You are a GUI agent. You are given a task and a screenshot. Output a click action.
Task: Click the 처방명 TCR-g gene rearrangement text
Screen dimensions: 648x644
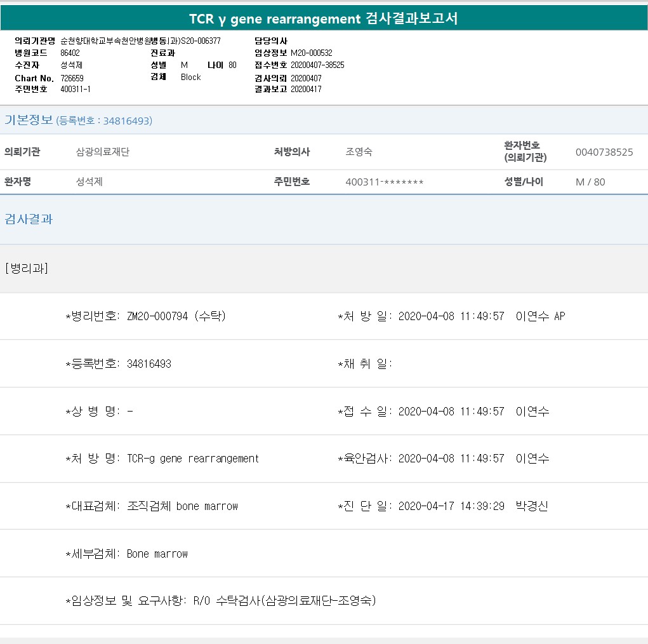tap(162, 459)
